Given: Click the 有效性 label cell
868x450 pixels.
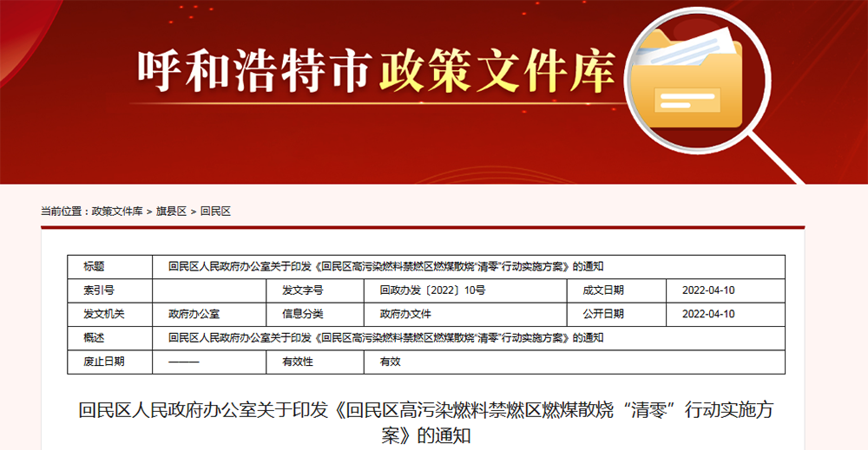Looking at the screenshot, I should click(x=315, y=362).
